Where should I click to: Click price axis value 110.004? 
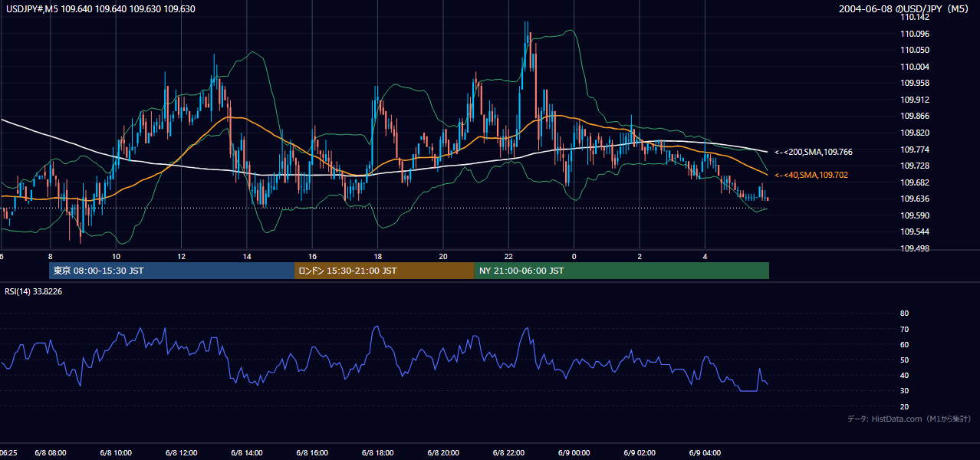(915, 67)
